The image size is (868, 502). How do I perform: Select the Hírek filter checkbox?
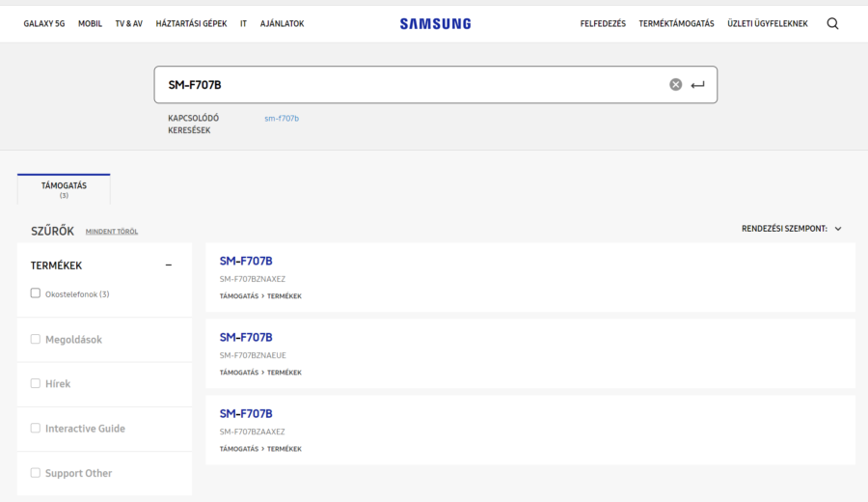pos(36,383)
